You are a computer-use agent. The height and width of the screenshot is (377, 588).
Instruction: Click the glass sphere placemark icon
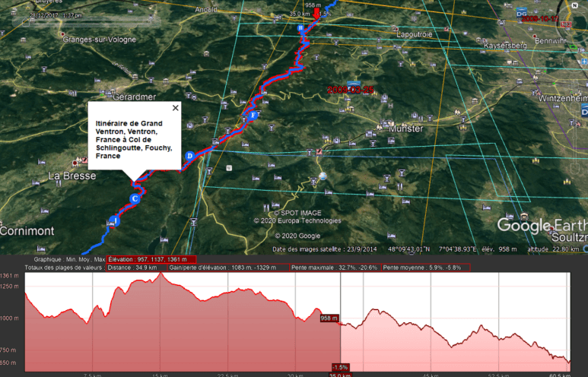324,176
